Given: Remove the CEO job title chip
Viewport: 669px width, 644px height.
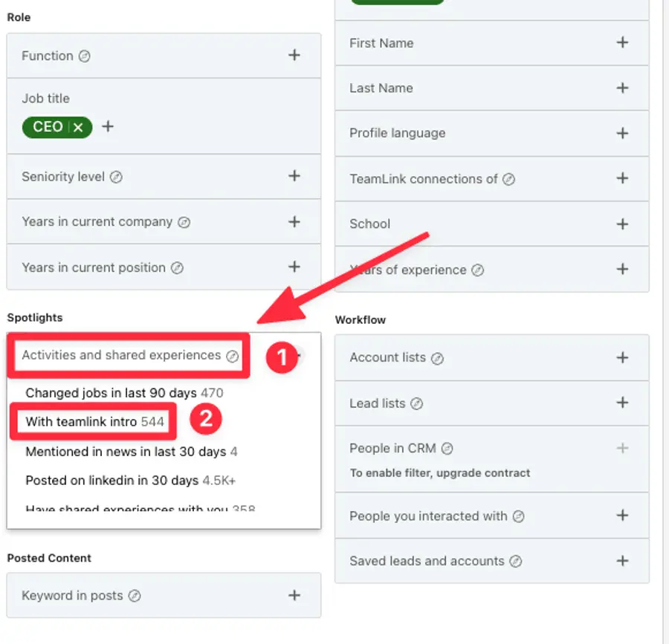Looking at the screenshot, I should coord(78,126).
